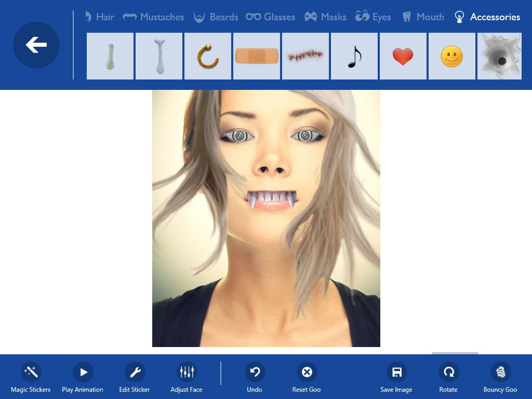Open the Beards sticker category
This screenshot has height=399, width=532.
tap(216, 17)
